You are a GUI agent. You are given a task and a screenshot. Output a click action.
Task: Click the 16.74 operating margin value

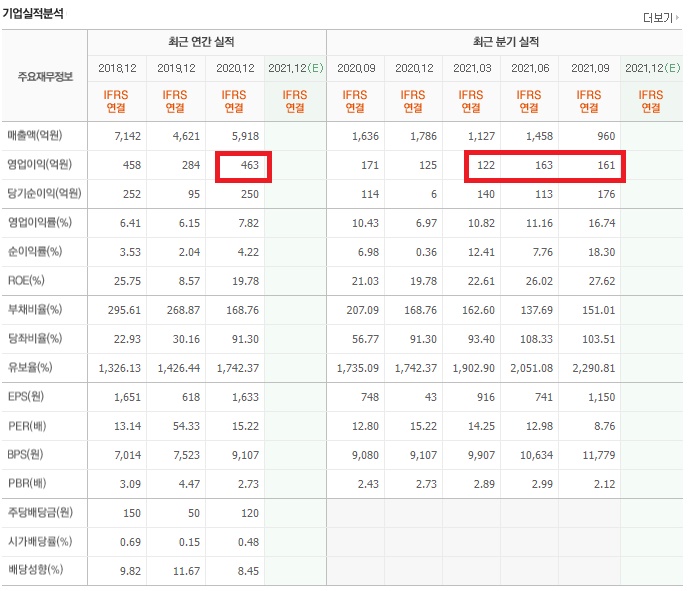pos(602,224)
